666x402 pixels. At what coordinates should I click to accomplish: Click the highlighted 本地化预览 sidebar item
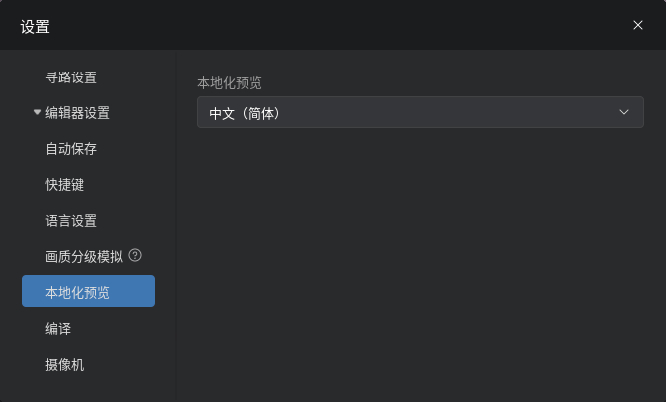coord(88,291)
